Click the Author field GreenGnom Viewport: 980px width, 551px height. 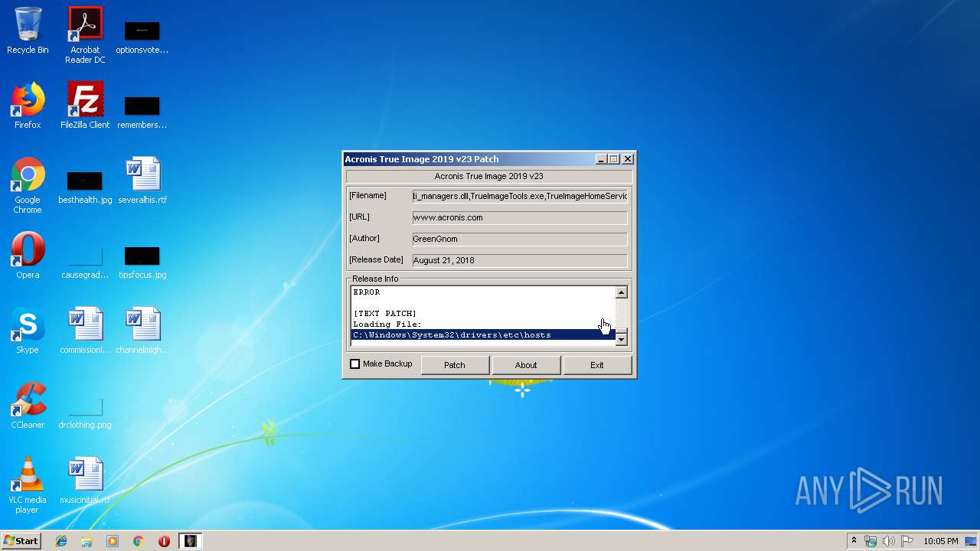[x=520, y=239]
